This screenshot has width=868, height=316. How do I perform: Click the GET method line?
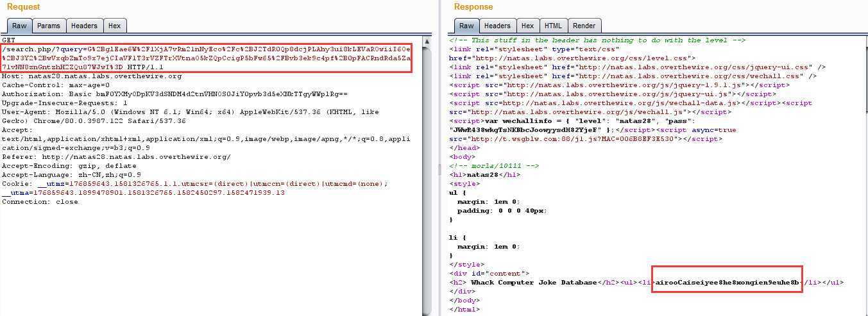(x=8, y=40)
